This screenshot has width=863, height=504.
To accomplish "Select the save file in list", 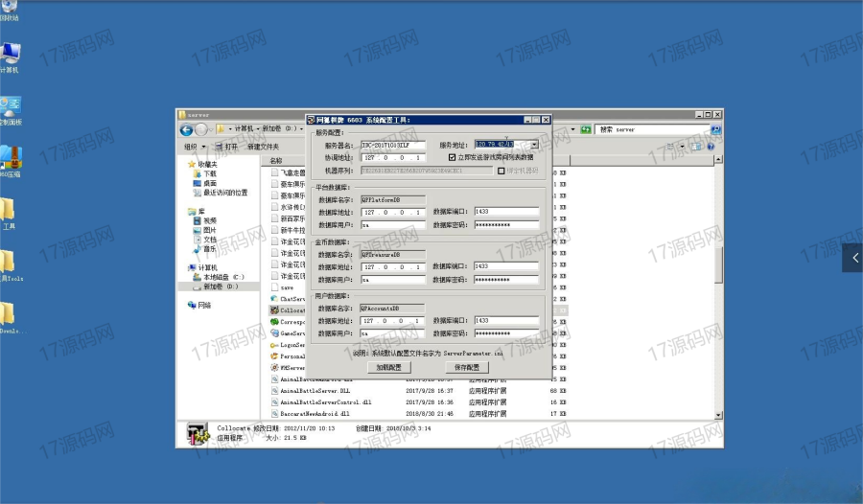I will tap(282, 287).
